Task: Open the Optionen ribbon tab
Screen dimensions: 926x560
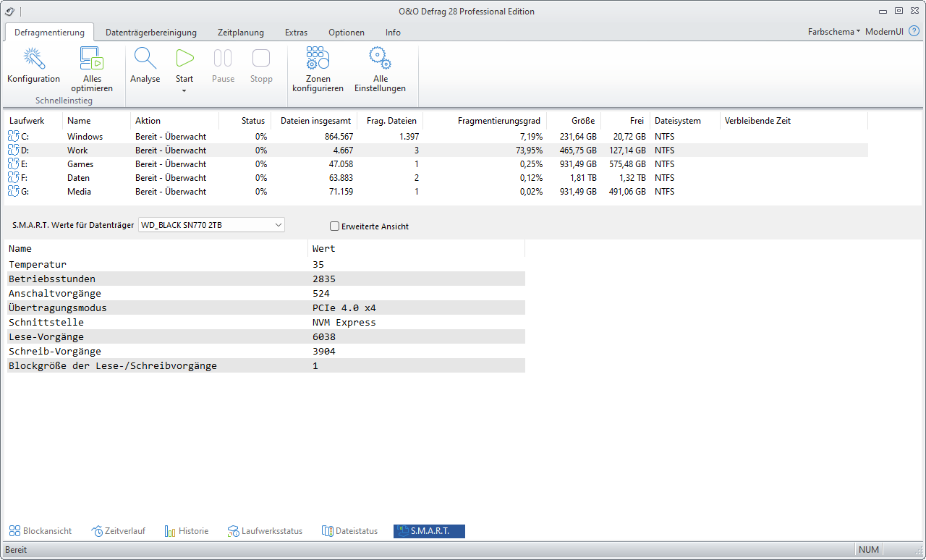Action: tap(347, 33)
